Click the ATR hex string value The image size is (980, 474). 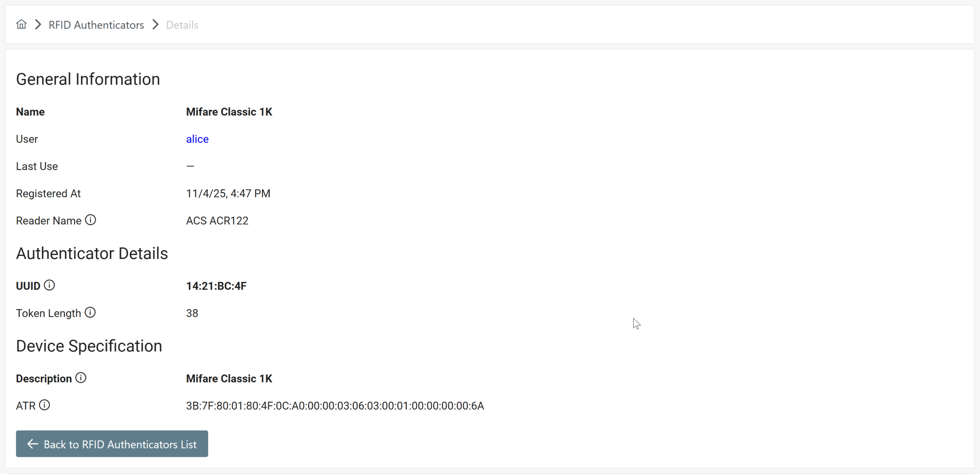click(x=335, y=406)
